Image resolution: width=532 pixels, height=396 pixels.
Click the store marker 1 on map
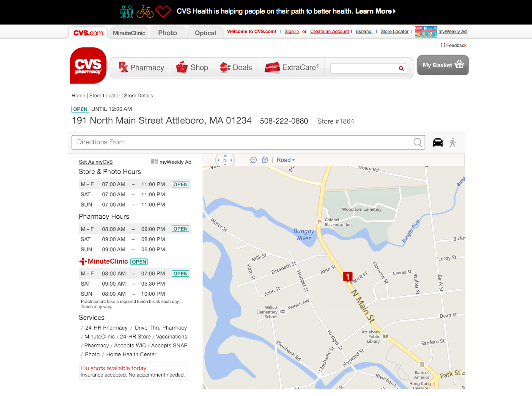pyautogui.click(x=347, y=277)
